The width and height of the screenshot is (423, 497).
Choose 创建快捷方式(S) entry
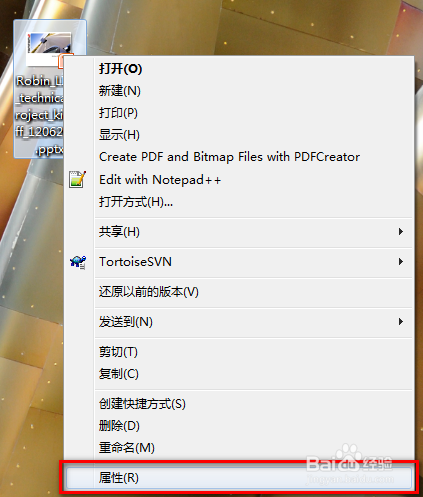click(x=142, y=404)
